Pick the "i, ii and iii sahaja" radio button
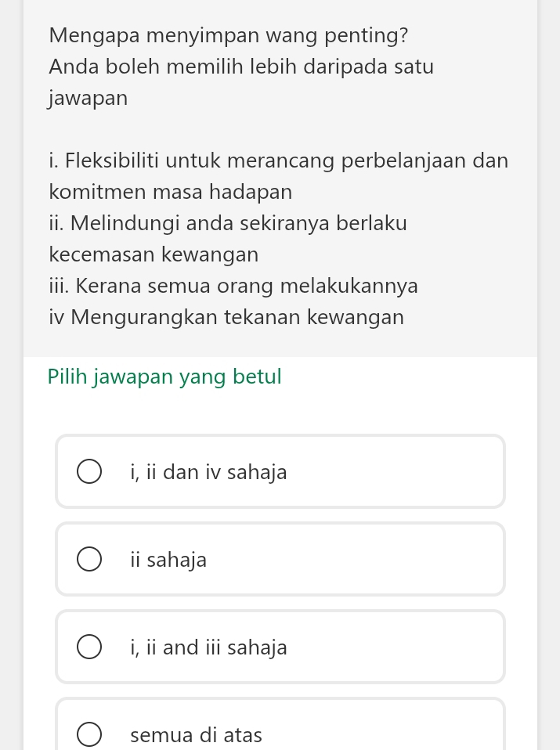560x750 pixels. 89,648
